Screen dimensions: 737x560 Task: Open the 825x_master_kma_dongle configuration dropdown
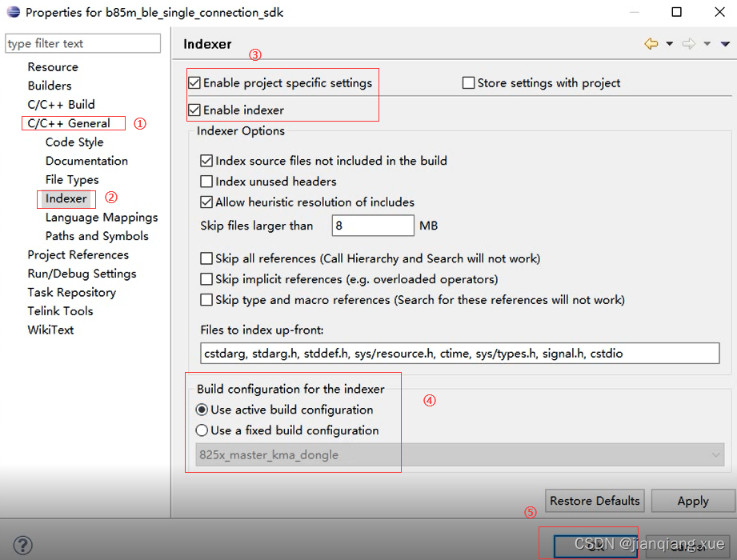pyautogui.click(x=459, y=454)
